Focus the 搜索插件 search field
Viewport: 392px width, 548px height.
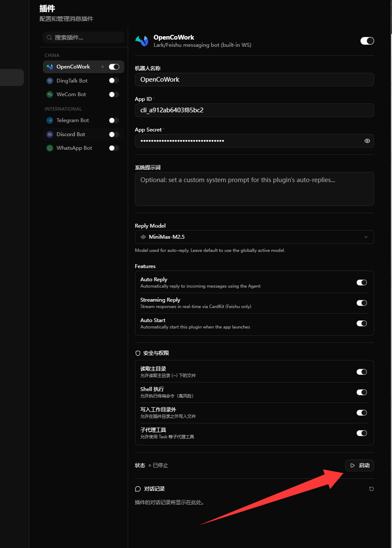[83, 37]
